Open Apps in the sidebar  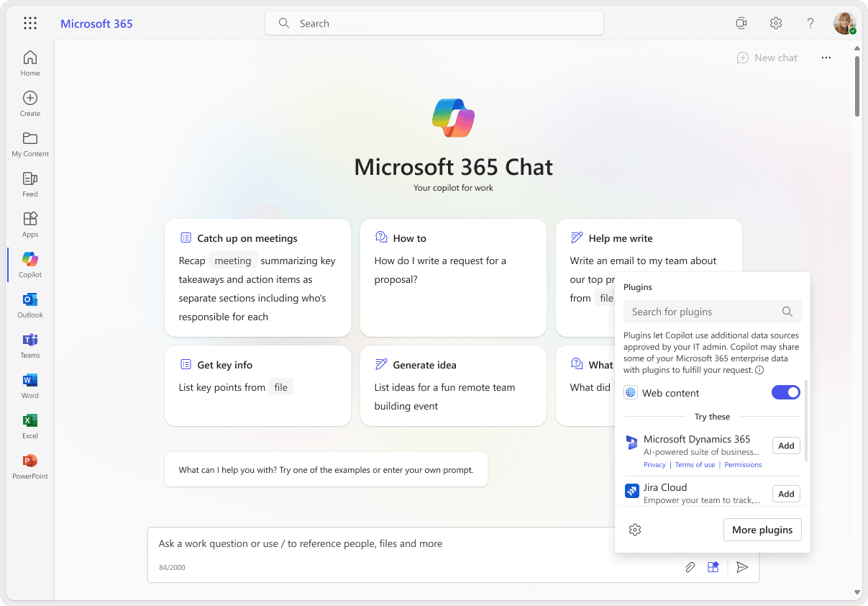click(x=30, y=225)
